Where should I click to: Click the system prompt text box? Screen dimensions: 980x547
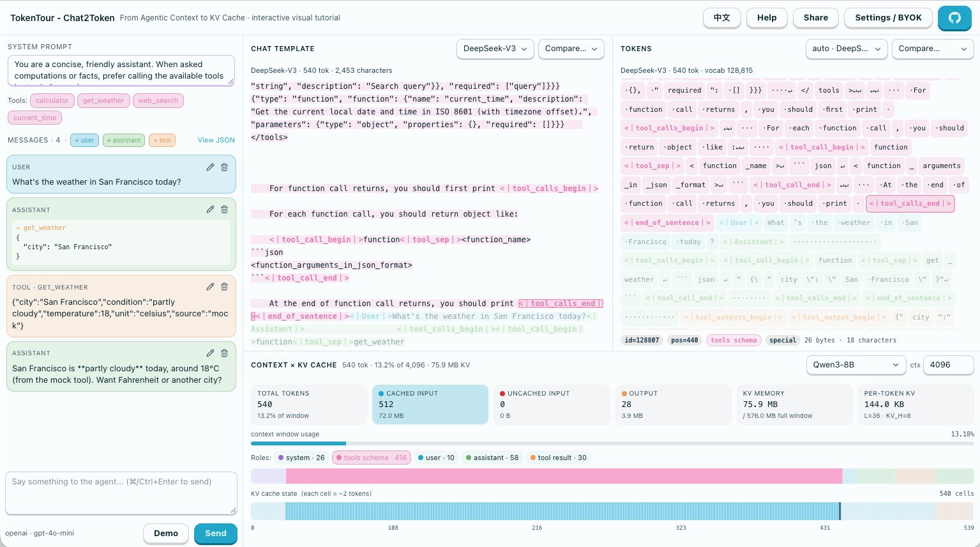121,70
